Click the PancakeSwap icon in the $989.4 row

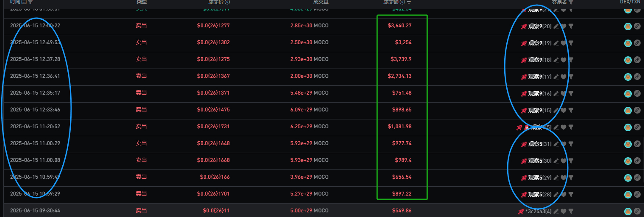click(628, 161)
